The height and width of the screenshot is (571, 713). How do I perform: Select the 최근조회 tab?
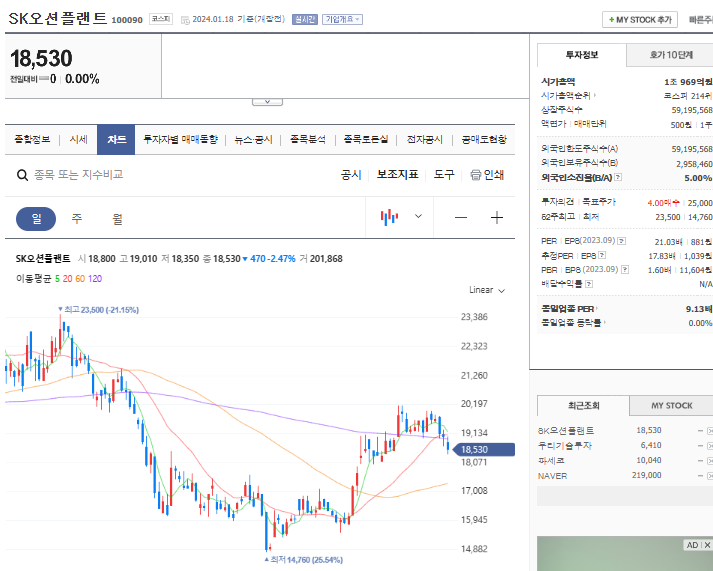click(583, 406)
